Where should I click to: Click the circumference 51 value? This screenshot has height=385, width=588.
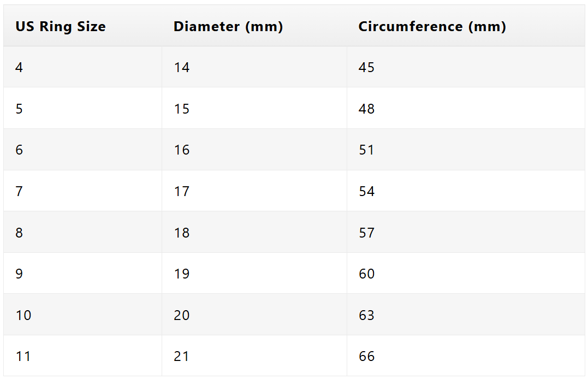click(x=366, y=150)
